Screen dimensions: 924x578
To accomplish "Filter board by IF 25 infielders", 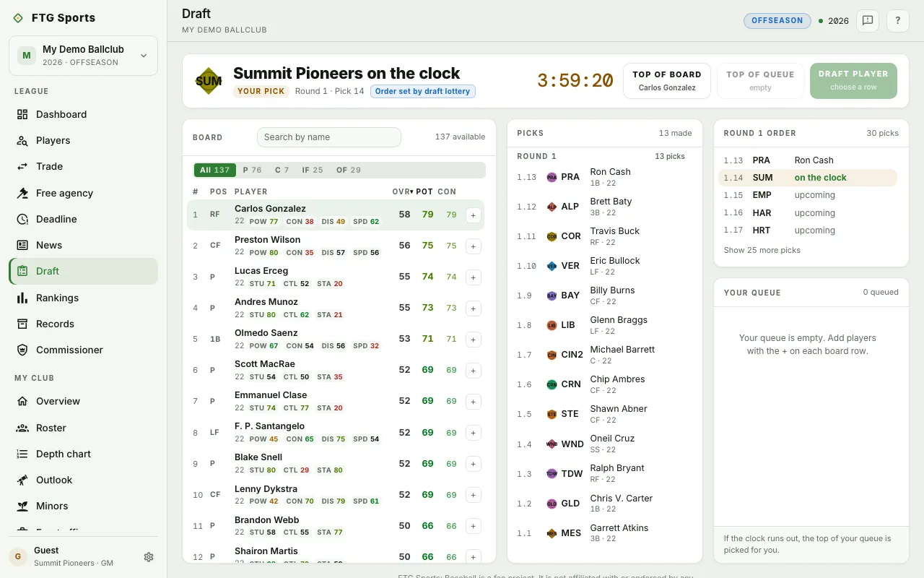I will [x=313, y=170].
